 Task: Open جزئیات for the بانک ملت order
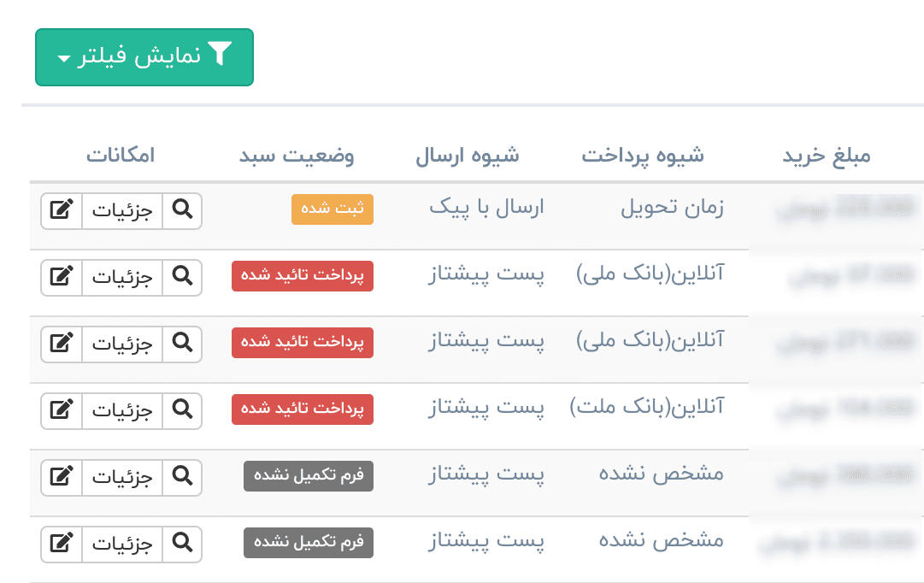tap(121, 411)
